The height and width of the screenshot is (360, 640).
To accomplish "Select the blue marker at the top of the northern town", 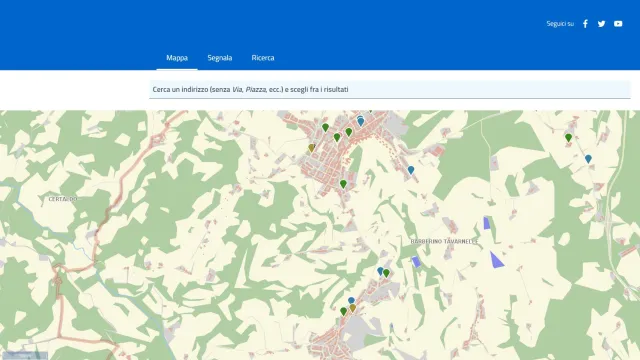I will click(360, 121).
